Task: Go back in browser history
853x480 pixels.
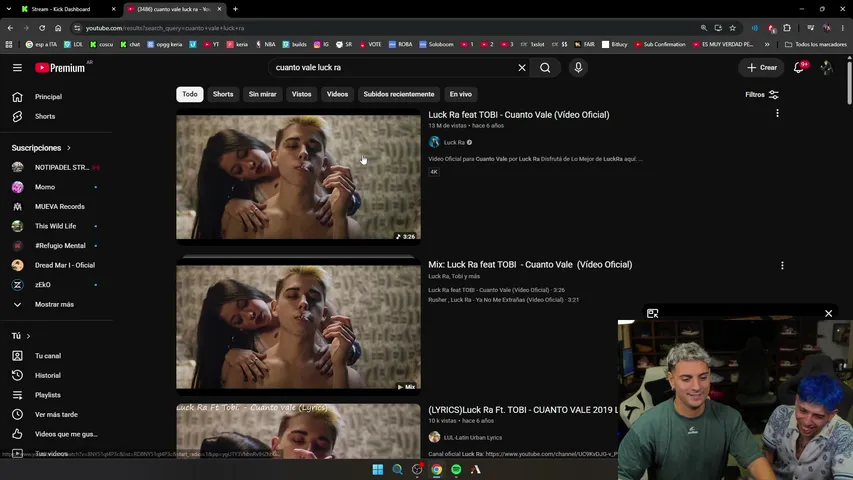Action: pos(10,28)
